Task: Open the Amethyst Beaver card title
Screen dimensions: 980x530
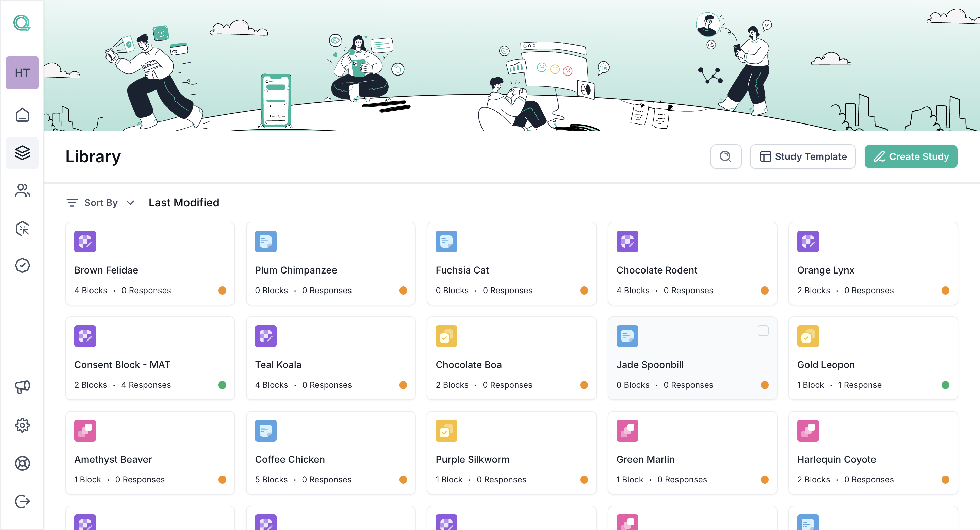Action: click(x=113, y=459)
